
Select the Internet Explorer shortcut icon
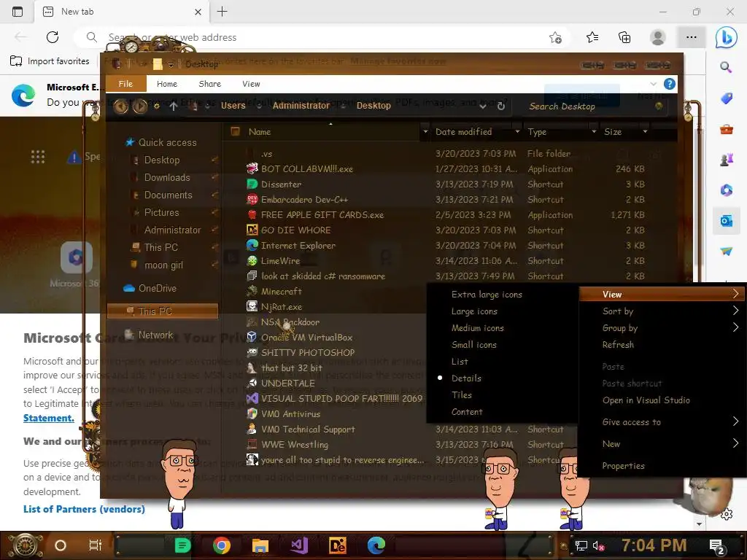(x=252, y=245)
